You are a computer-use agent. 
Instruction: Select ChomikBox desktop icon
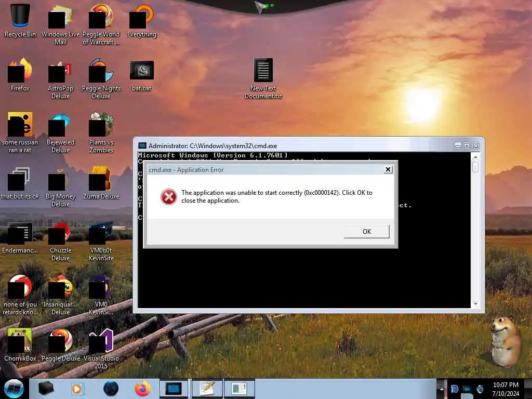tap(20, 345)
